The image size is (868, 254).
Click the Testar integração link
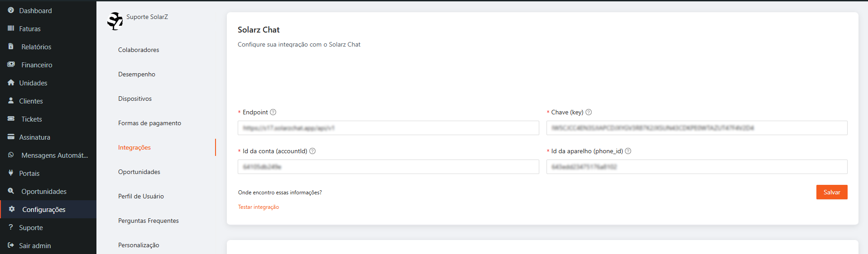259,207
